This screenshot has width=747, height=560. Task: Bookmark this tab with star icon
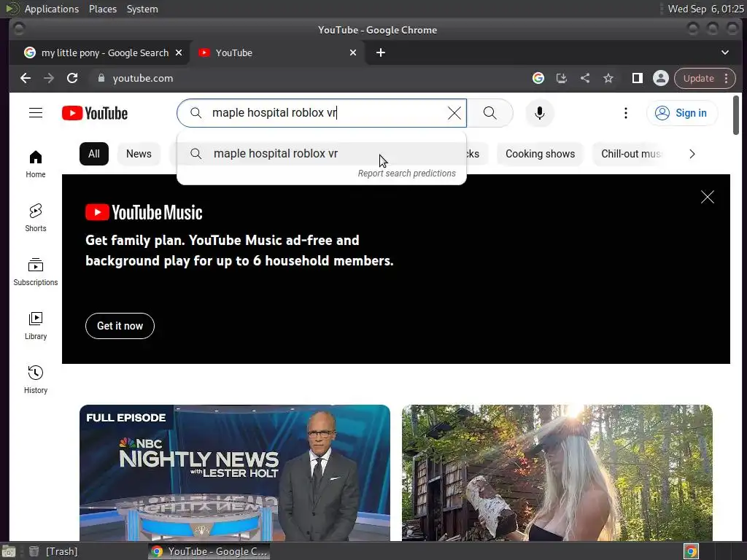click(x=608, y=78)
